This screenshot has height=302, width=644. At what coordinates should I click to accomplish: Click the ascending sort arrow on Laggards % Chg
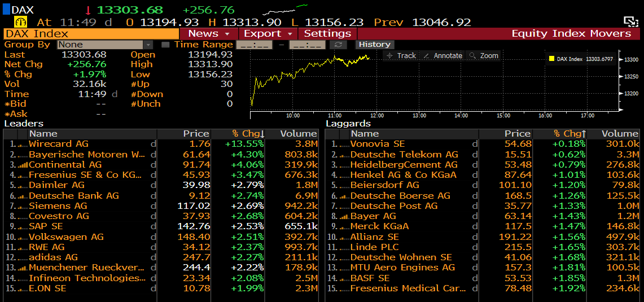(x=584, y=134)
